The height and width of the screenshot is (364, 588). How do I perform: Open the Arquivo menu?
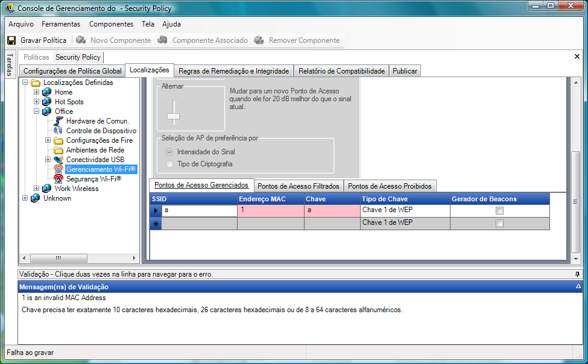(21, 24)
